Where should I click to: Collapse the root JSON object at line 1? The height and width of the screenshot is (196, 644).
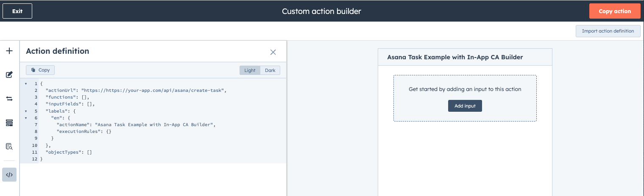[x=26, y=83]
